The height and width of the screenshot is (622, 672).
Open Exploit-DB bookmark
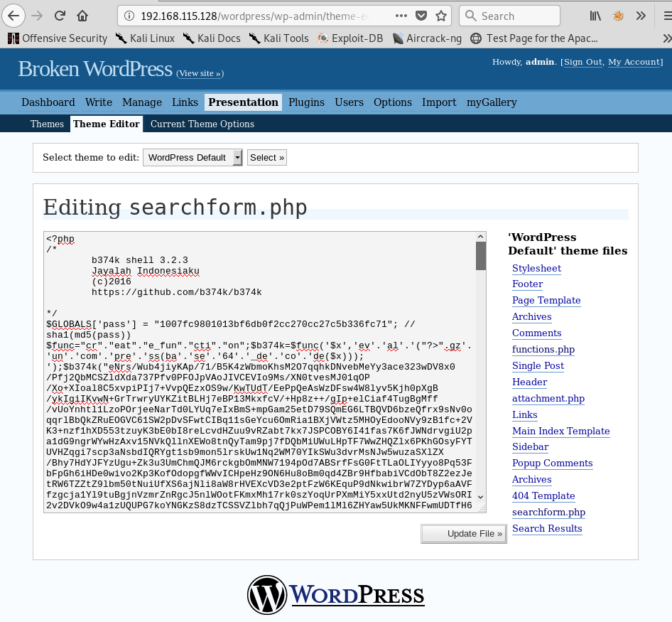tap(350, 38)
